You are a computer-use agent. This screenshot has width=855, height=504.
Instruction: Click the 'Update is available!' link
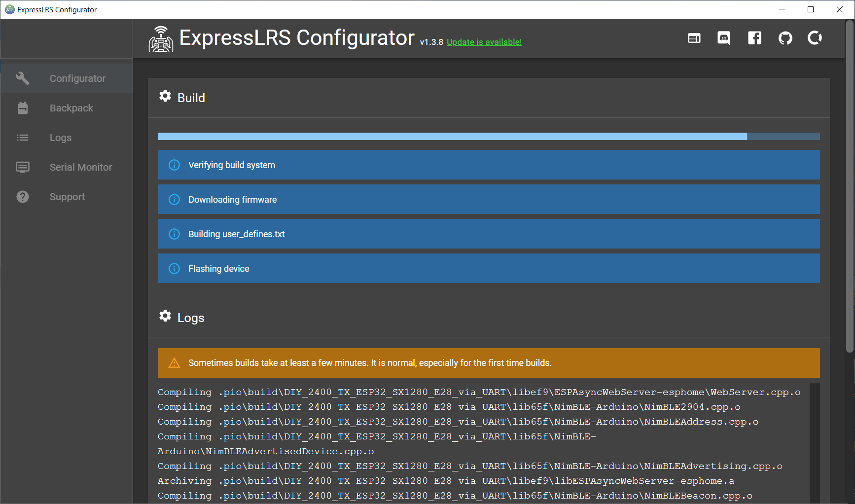coord(484,42)
